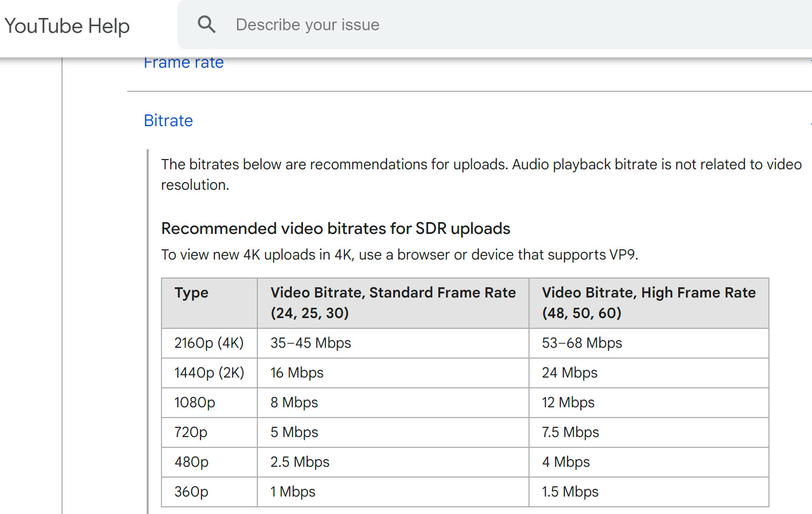Select the 2160p (4K) row label
The width and height of the screenshot is (812, 514).
point(209,343)
